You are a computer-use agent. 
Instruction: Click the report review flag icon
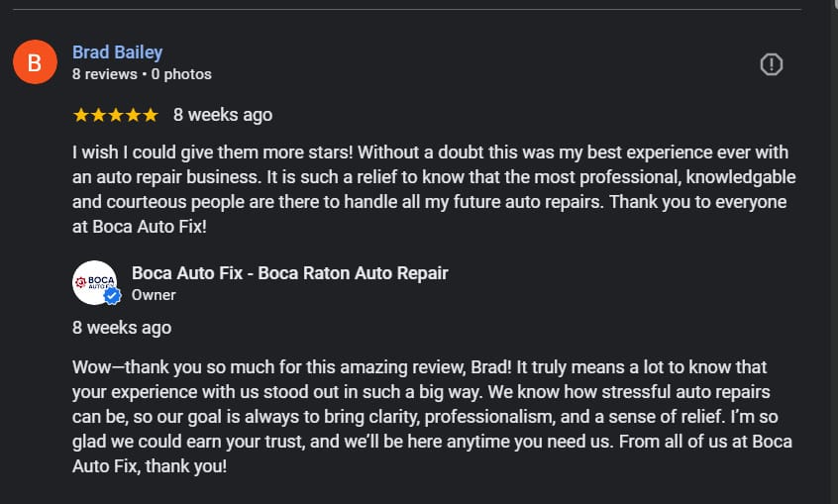[x=771, y=64]
